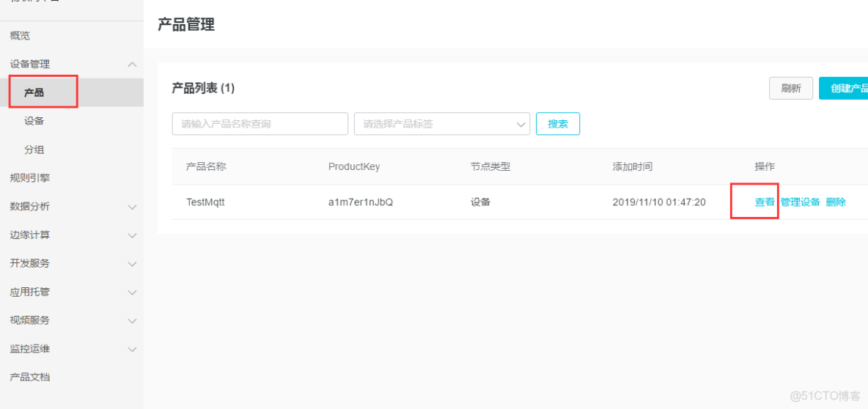868x409 pixels.
Task: Click the 2019/11/10 01:47:20 timestamp
Action: (659, 202)
